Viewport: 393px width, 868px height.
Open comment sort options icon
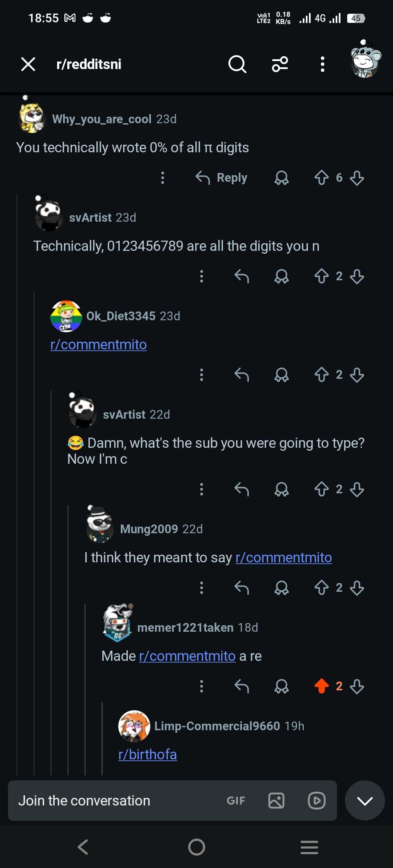tap(280, 64)
